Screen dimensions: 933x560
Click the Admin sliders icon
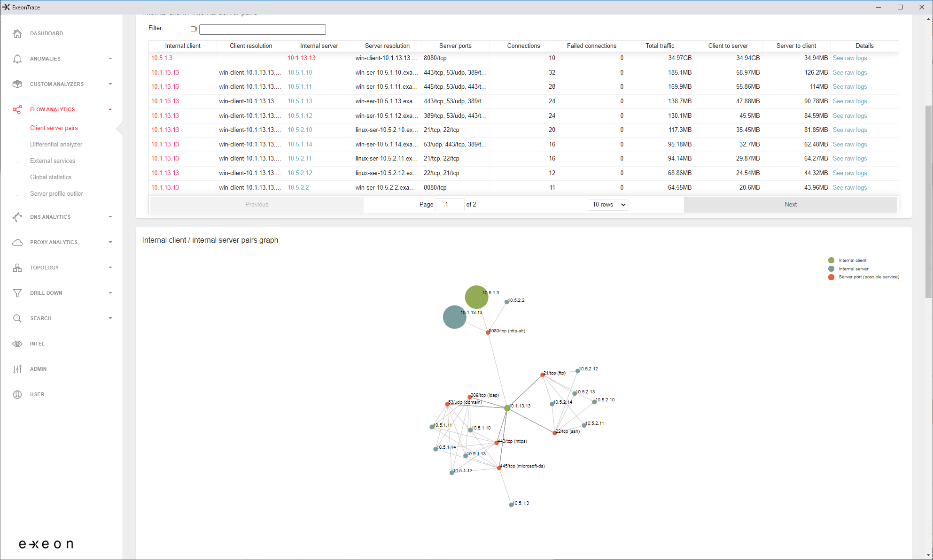17,369
